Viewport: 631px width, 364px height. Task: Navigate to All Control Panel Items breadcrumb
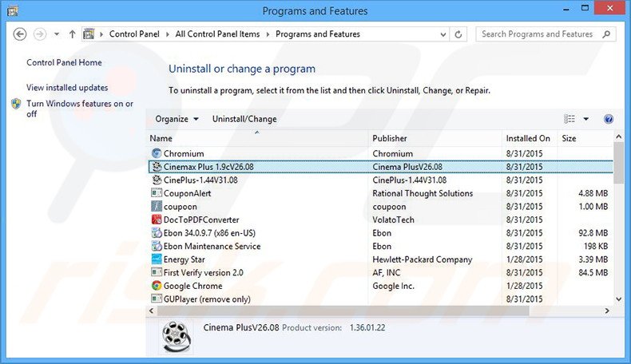pos(217,34)
